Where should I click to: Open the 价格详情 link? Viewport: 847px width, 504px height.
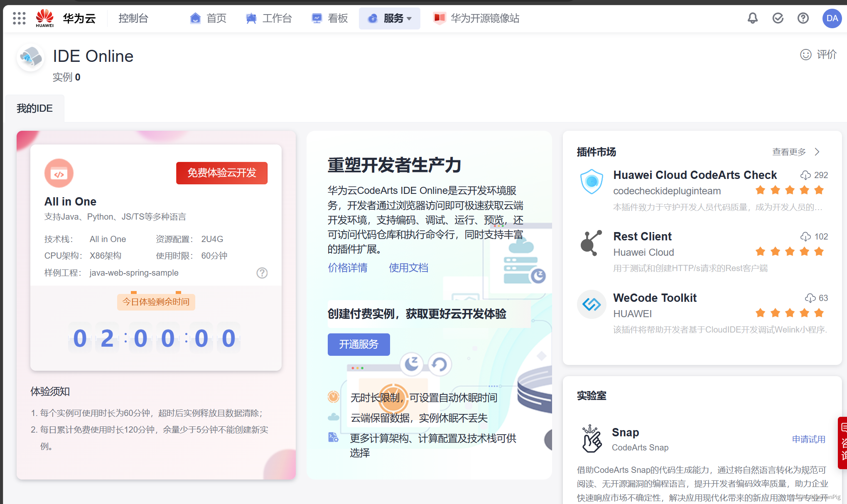coord(348,268)
